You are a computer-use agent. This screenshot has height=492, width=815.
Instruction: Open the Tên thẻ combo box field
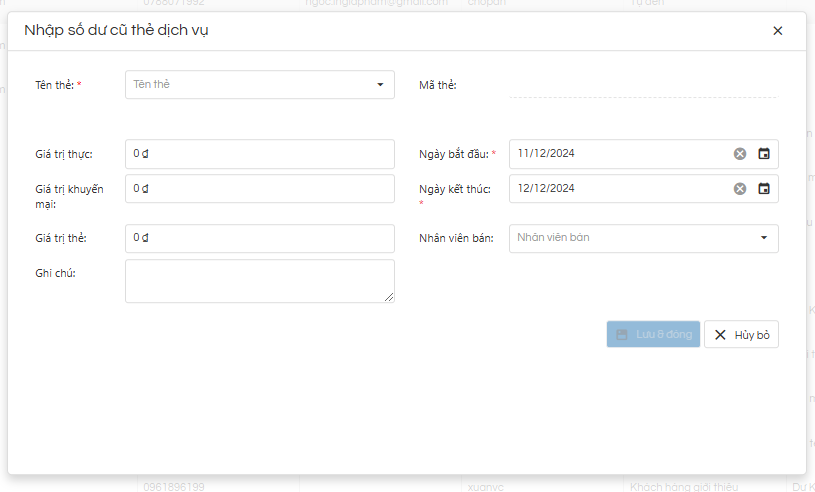[x=250, y=85]
